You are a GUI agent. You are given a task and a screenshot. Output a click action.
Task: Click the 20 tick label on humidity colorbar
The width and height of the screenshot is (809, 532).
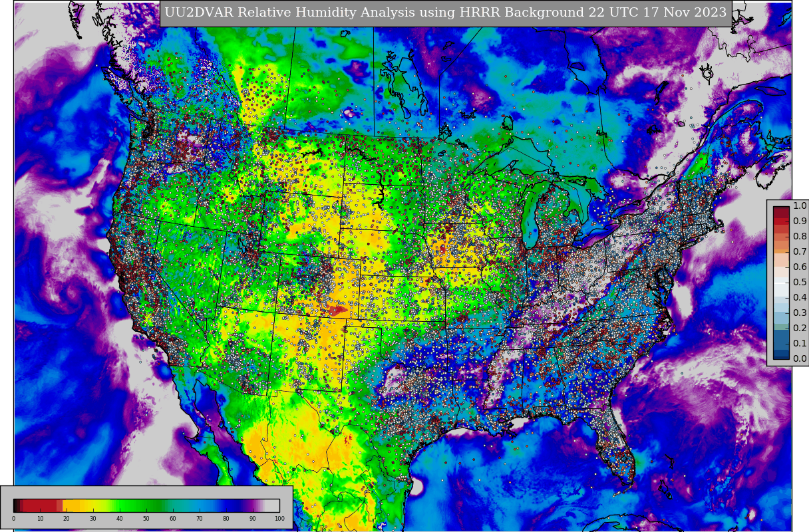coord(67,519)
